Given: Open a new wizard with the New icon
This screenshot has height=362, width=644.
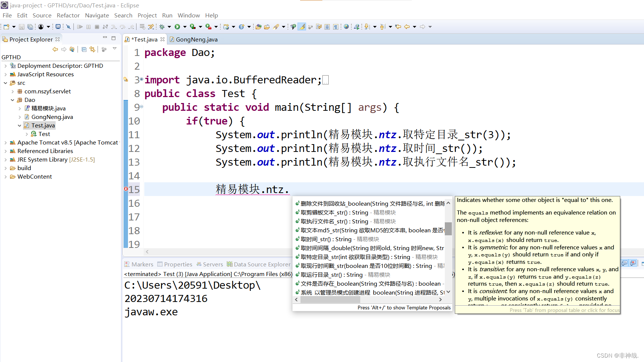Looking at the screenshot, I should 6,26.
